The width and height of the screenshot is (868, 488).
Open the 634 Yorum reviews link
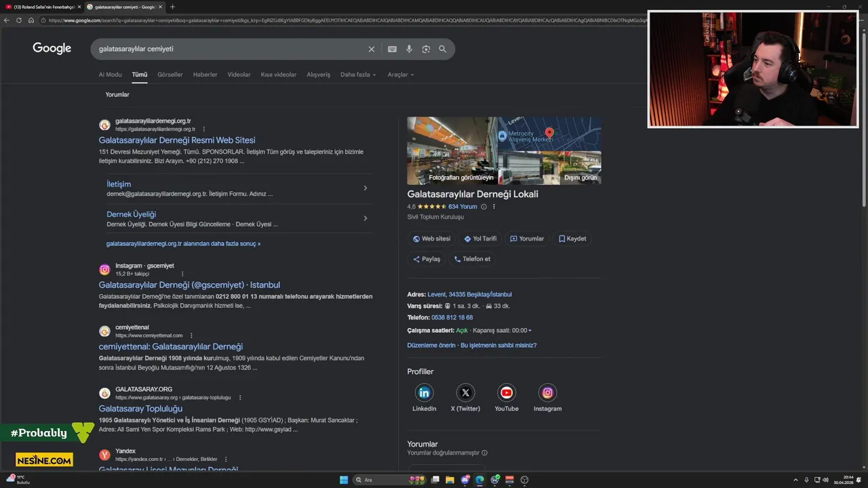point(462,207)
